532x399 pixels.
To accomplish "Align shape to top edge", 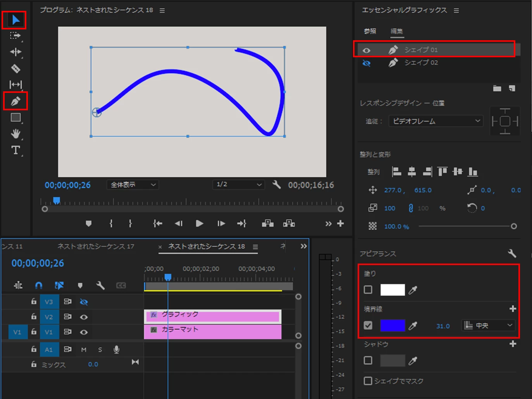I will tap(442, 171).
